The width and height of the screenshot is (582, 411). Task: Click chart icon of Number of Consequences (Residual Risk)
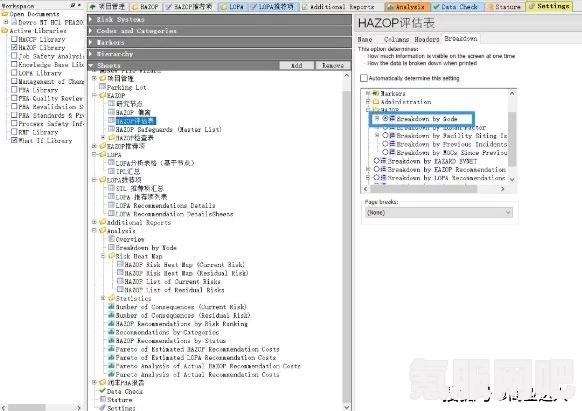(x=111, y=315)
